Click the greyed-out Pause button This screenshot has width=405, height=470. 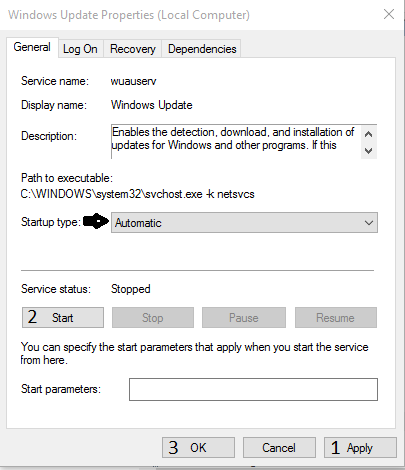pos(244,318)
